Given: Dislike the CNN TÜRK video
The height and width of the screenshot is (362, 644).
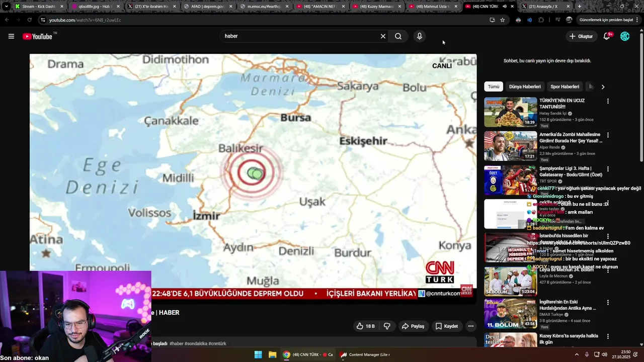Looking at the screenshot, I should pos(387,326).
